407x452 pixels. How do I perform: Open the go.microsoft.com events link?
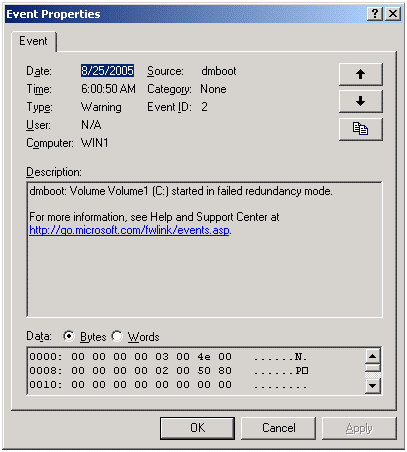pyautogui.click(x=129, y=230)
